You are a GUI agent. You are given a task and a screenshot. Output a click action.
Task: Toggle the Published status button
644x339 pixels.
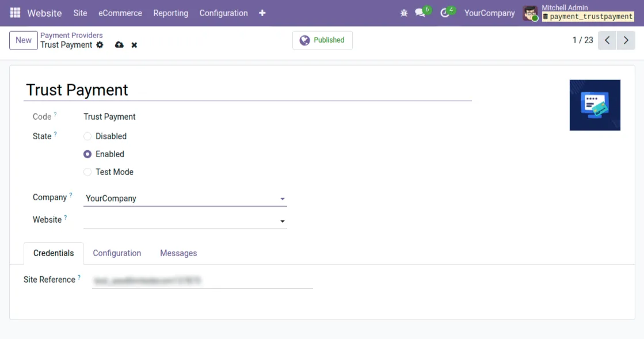pyautogui.click(x=322, y=40)
